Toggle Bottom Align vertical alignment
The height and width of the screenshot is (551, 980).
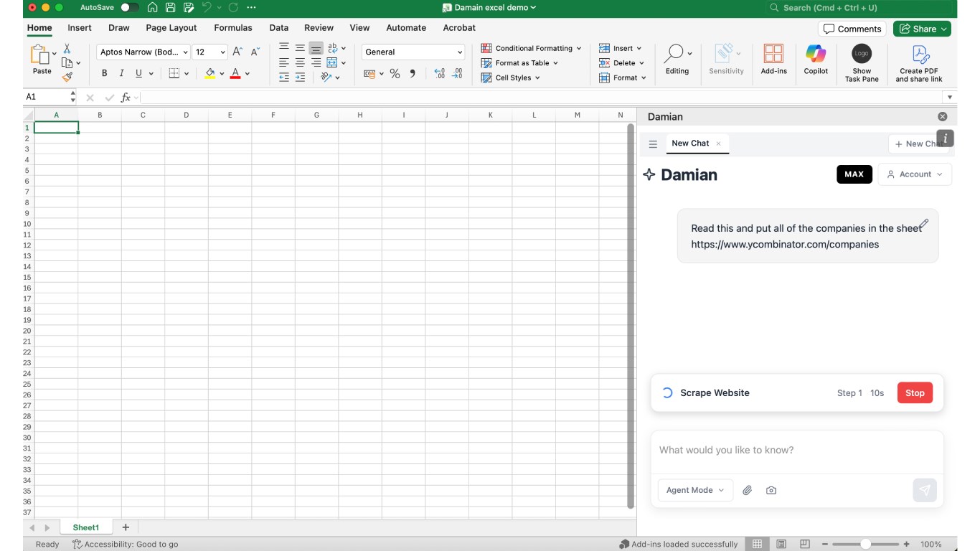coord(316,49)
